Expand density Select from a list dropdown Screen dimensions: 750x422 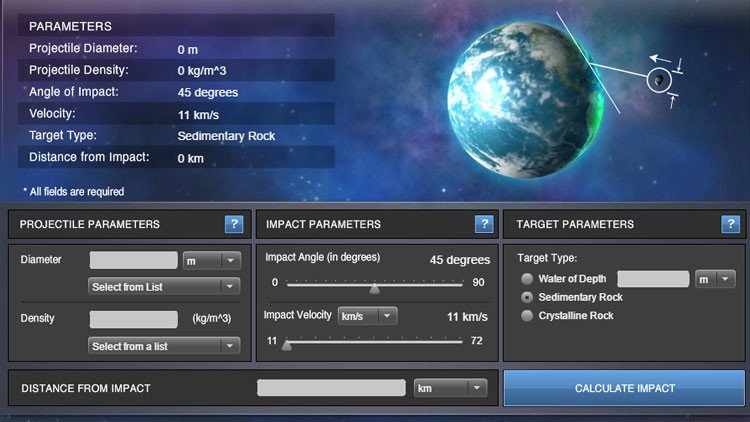coord(164,346)
